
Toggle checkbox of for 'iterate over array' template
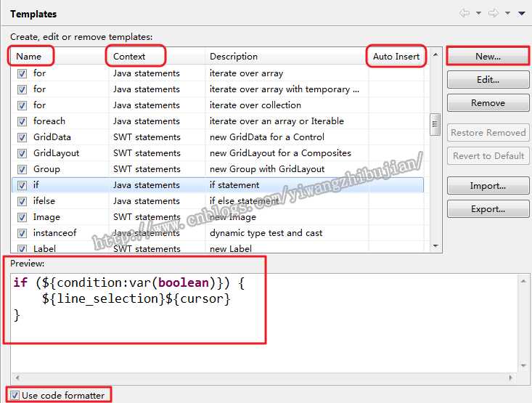(x=22, y=73)
